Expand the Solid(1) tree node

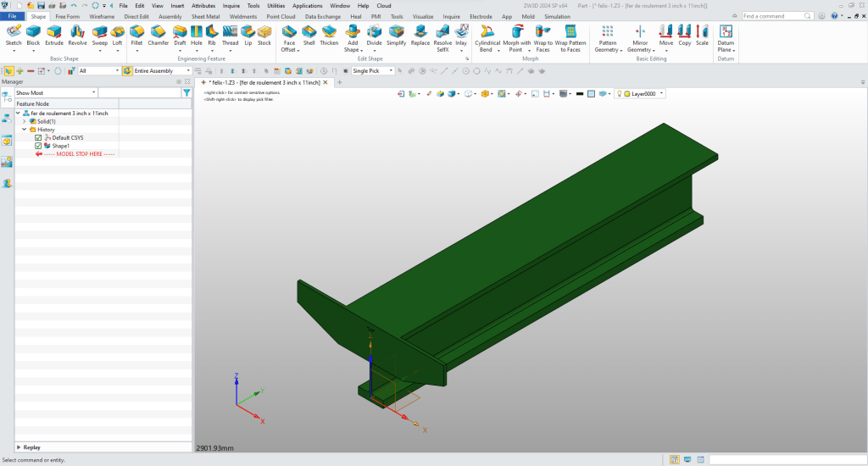(25, 121)
